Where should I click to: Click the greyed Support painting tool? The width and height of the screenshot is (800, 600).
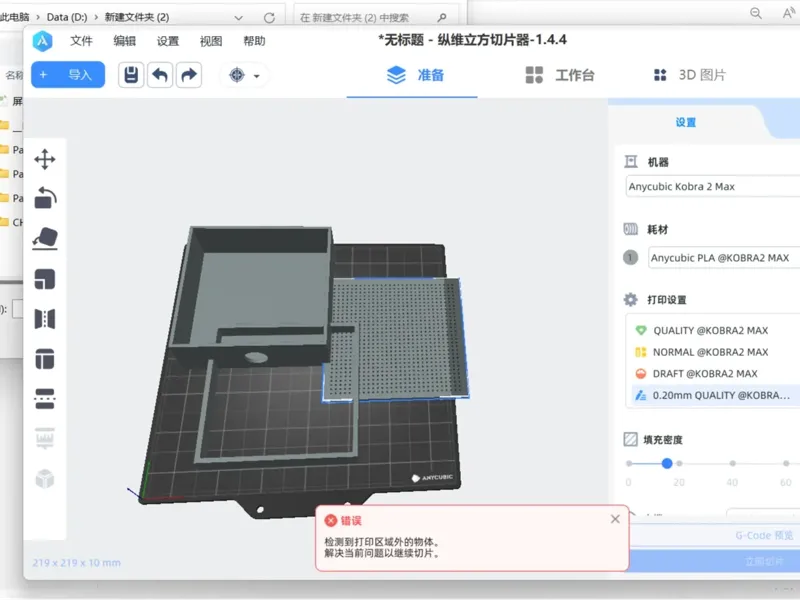pos(45,438)
